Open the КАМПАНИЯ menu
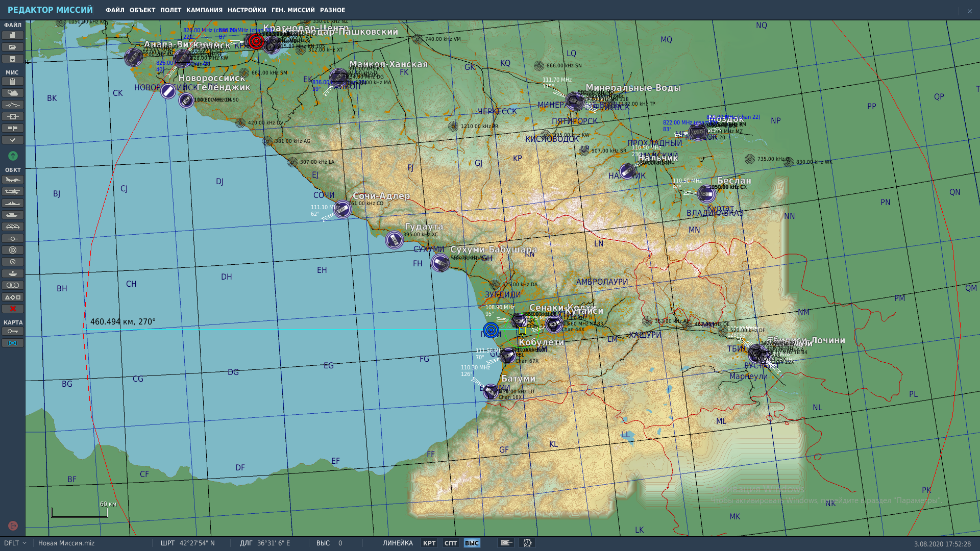Image resolution: width=980 pixels, height=551 pixels. (x=204, y=10)
